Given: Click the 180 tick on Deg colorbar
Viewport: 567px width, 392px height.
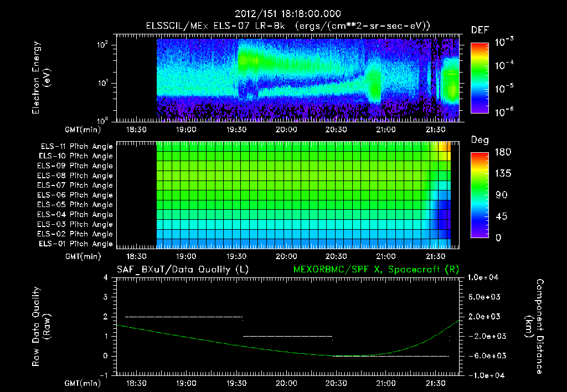Looking at the screenshot, I should click(x=503, y=152).
